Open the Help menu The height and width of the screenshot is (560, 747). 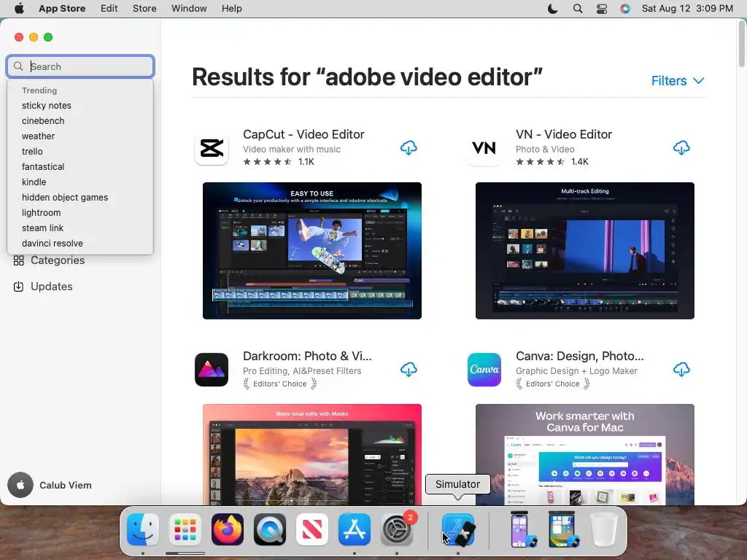point(231,9)
